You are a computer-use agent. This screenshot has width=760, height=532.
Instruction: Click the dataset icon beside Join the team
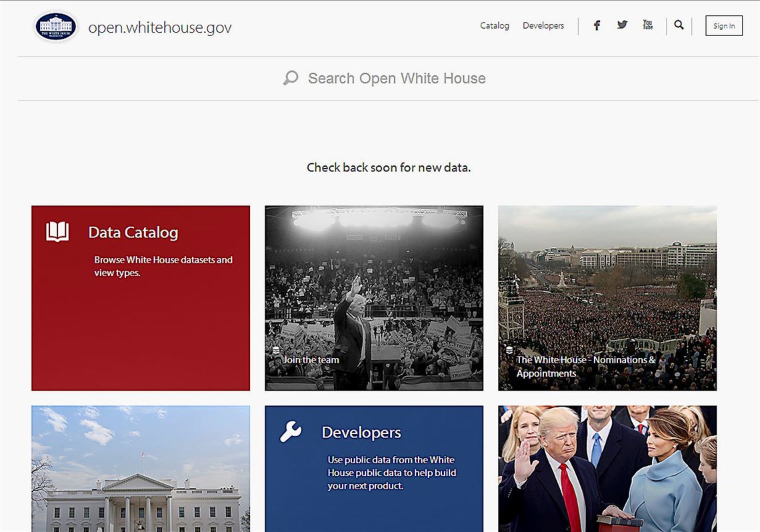(x=276, y=350)
